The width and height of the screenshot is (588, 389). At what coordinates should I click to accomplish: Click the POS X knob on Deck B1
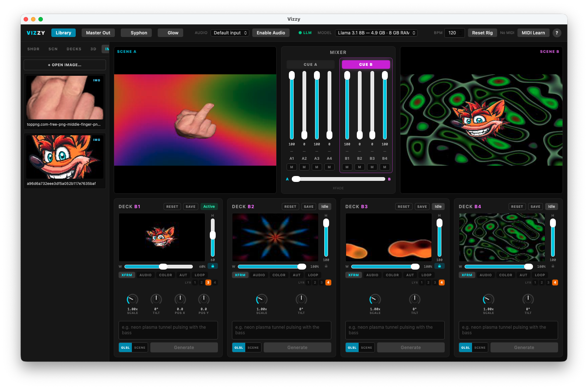(x=180, y=299)
